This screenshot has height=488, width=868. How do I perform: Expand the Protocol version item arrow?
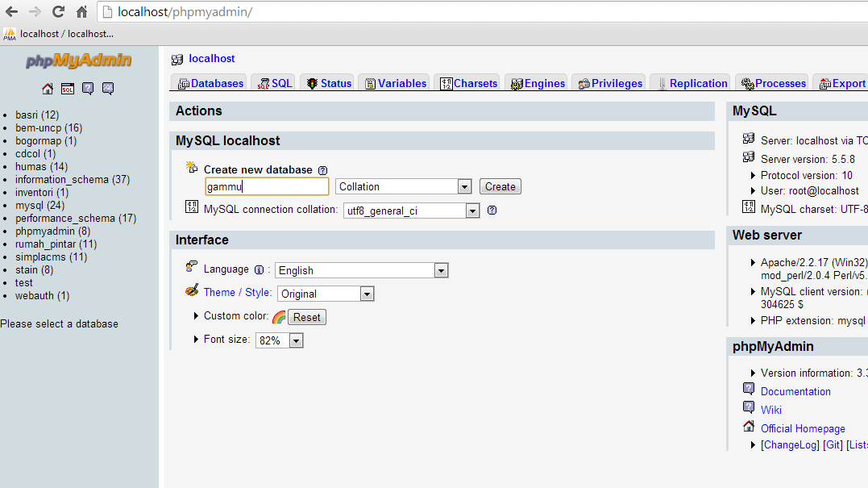point(753,176)
